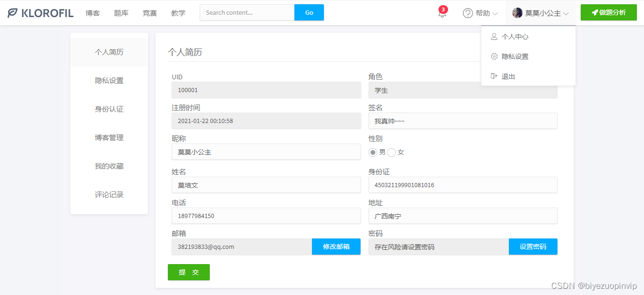Viewport: 644px width, 295px height.
Task: Click the KLOROFIL brand text link
Action: tap(48, 13)
